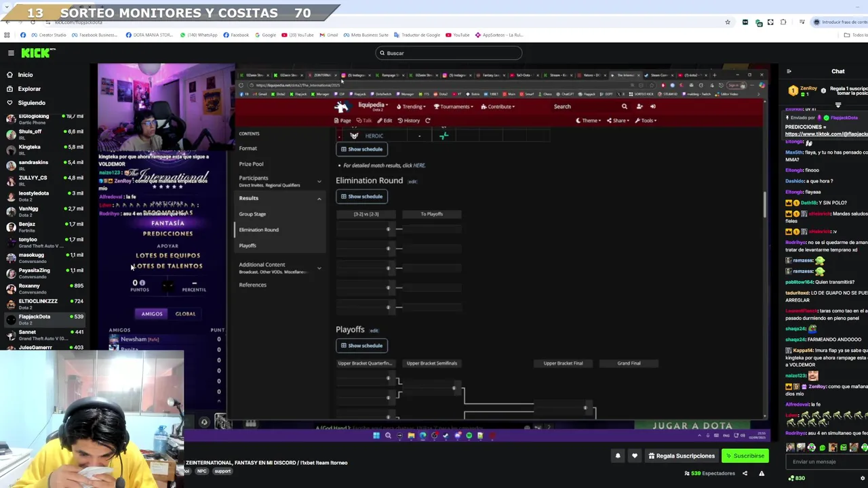Jump to Group Stage in contents
The width and height of the screenshot is (868, 488).
coord(252,214)
